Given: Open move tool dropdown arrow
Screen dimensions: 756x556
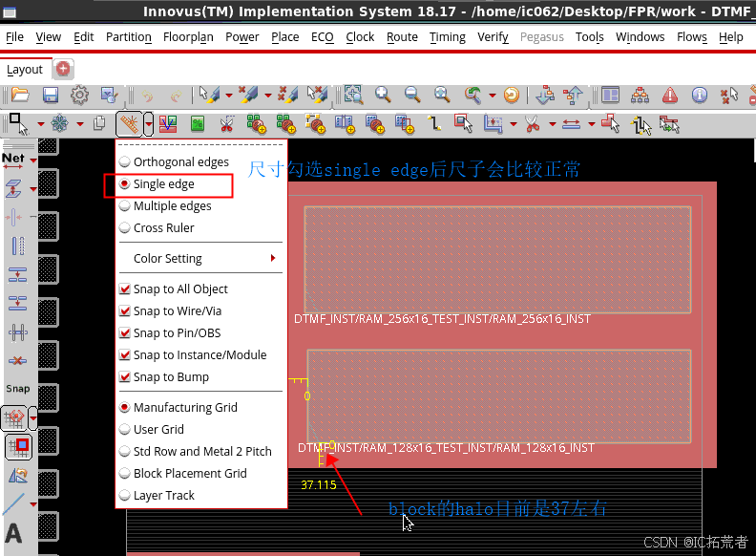Looking at the screenshot, I should pyautogui.click(x=80, y=124).
